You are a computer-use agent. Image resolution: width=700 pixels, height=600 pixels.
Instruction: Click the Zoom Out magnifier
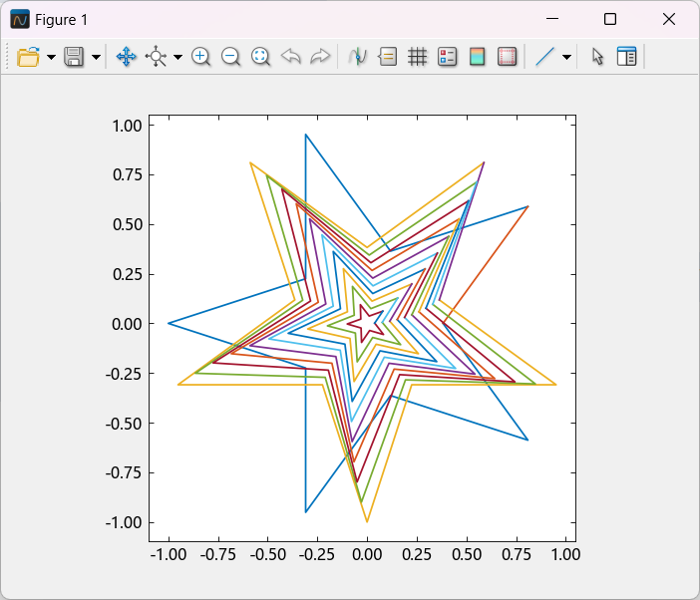[230, 57]
